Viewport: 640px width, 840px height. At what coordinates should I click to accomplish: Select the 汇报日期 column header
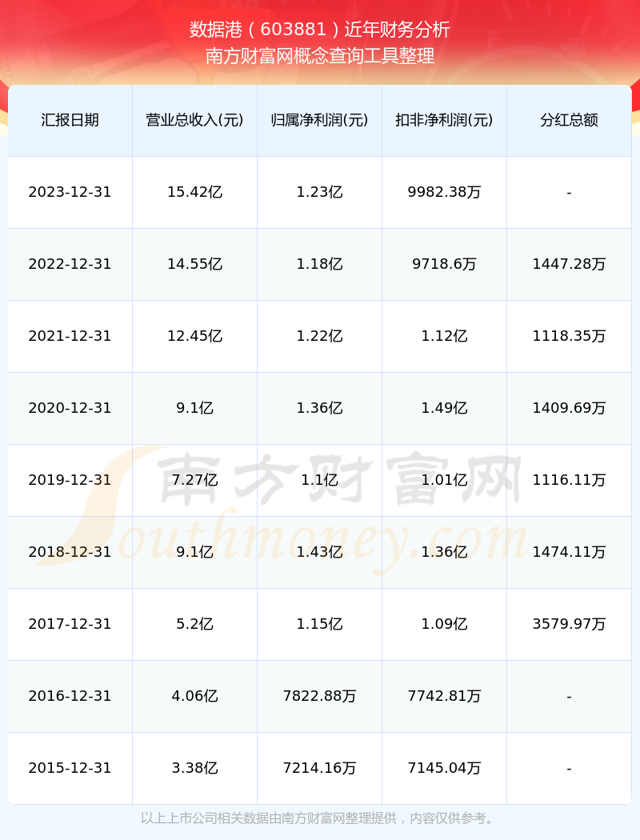coord(70,120)
